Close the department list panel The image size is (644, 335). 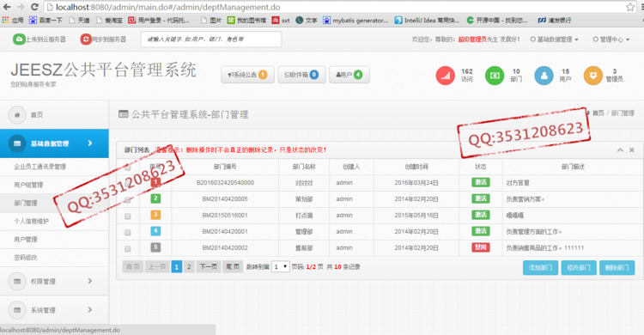point(632,150)
